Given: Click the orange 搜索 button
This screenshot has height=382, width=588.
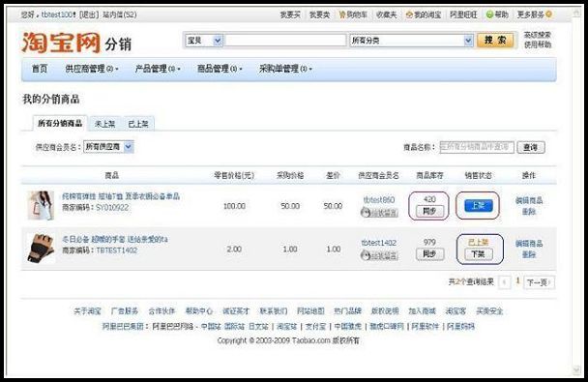Looking at the screenshot, I should tap(495, 40).
